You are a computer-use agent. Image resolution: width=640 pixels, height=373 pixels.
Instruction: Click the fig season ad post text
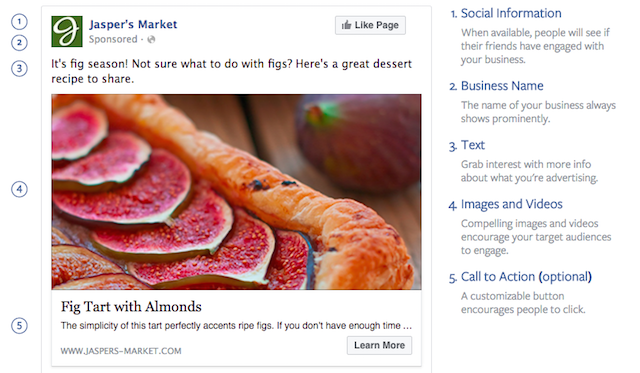231,71
